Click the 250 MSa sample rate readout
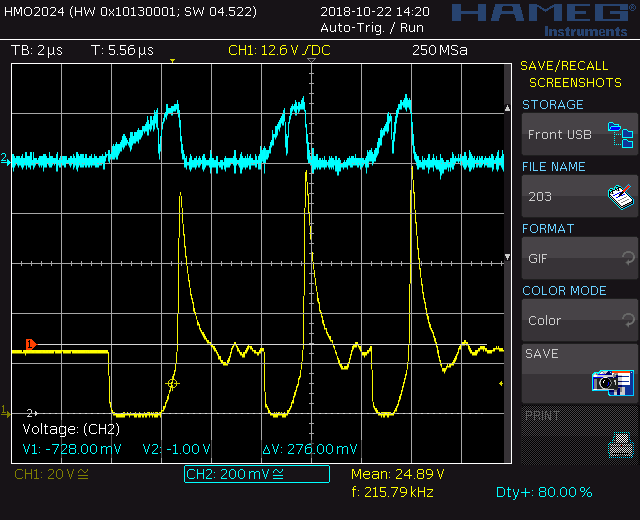This screenshot has width=640, height=520. (440, 50)
